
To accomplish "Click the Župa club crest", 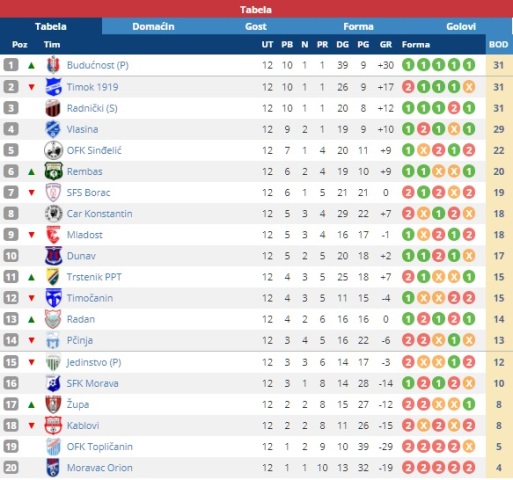I will 53,404.
